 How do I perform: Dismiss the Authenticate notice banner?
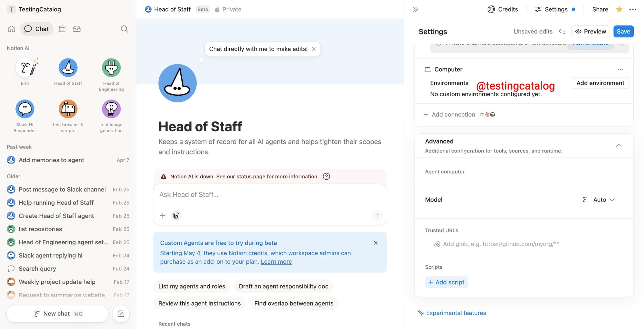pyautogui.click(x=621, y=44)
